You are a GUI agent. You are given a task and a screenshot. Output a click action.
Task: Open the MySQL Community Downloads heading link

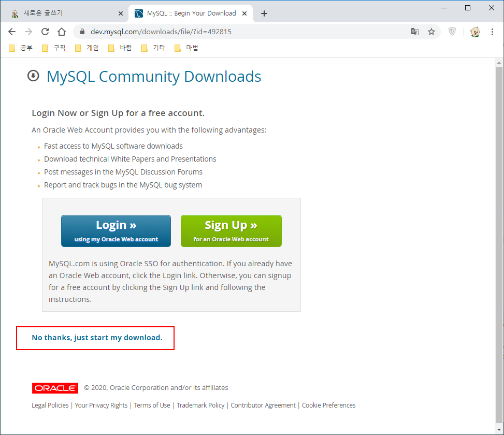(x=154, y=77)
